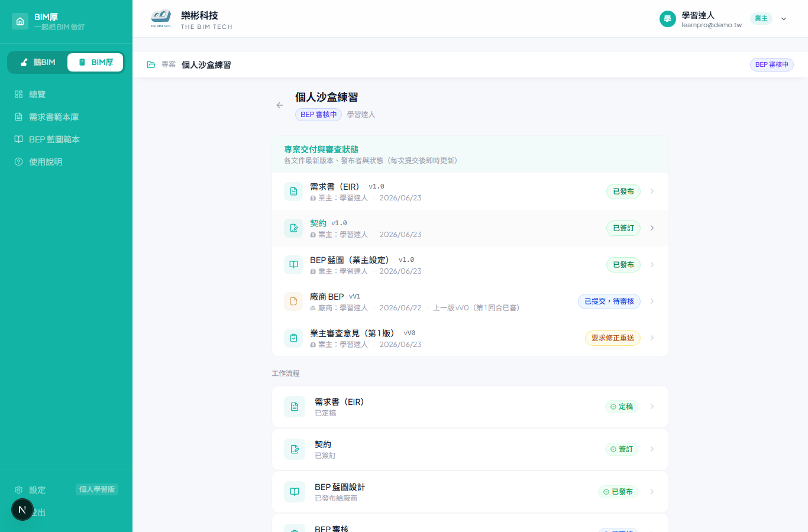This screenshot has height=532, width=808.
Task: Open the 需求書（EIR）workflow card
Action: coord(470,407)
